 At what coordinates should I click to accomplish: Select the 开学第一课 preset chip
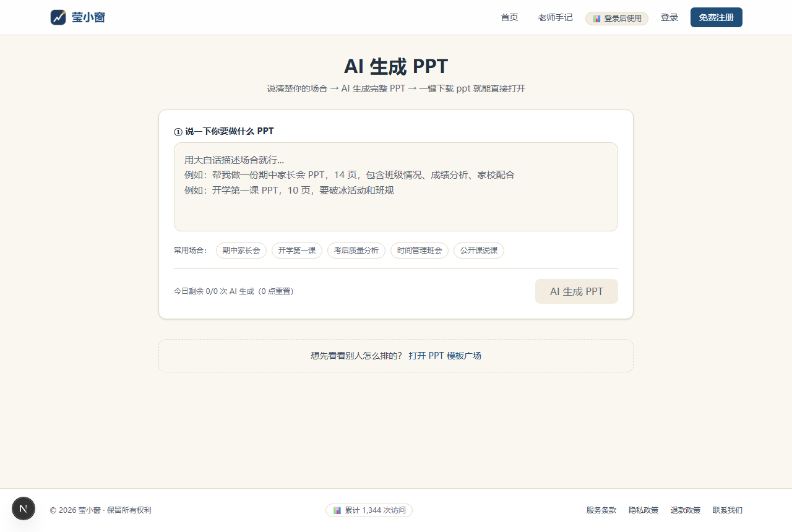[x=297, y=251]
